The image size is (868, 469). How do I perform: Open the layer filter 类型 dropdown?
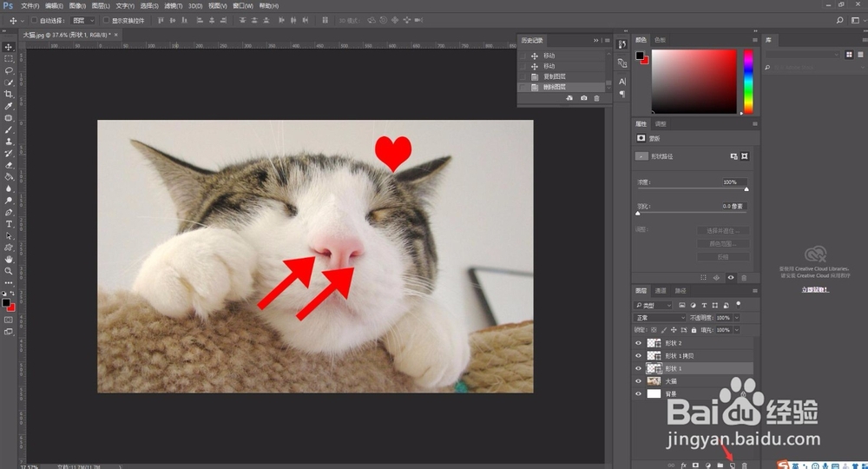[654, 305]
